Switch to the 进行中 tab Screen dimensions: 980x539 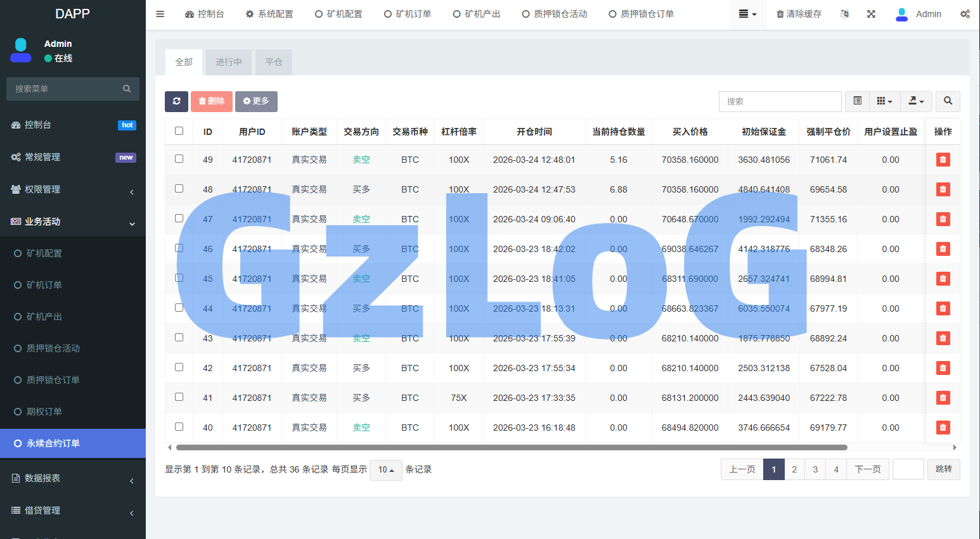228,61
